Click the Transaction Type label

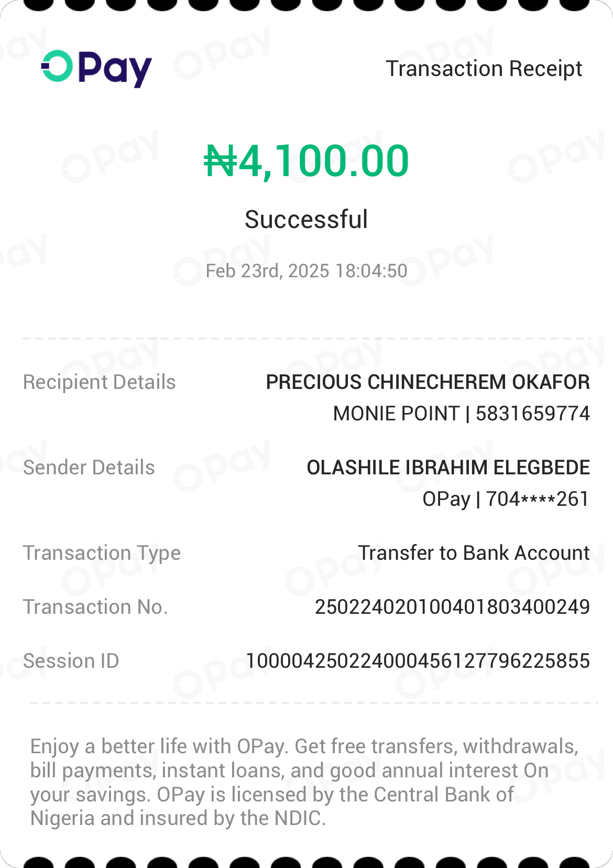pyautogui.click(x=102, y=553)
